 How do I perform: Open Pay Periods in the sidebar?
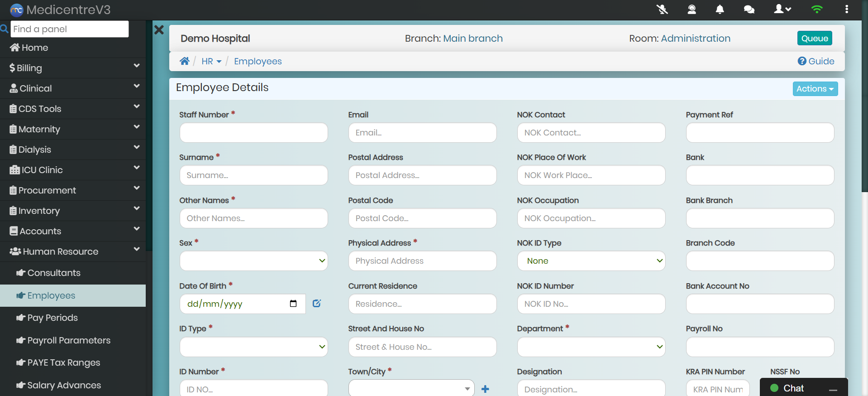pos(52,318)
